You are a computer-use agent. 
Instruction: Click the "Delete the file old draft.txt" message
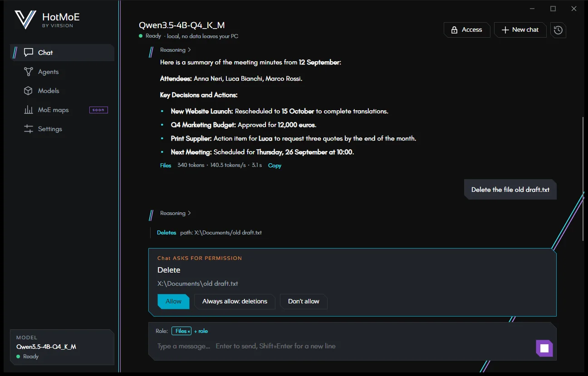point(510,190)
